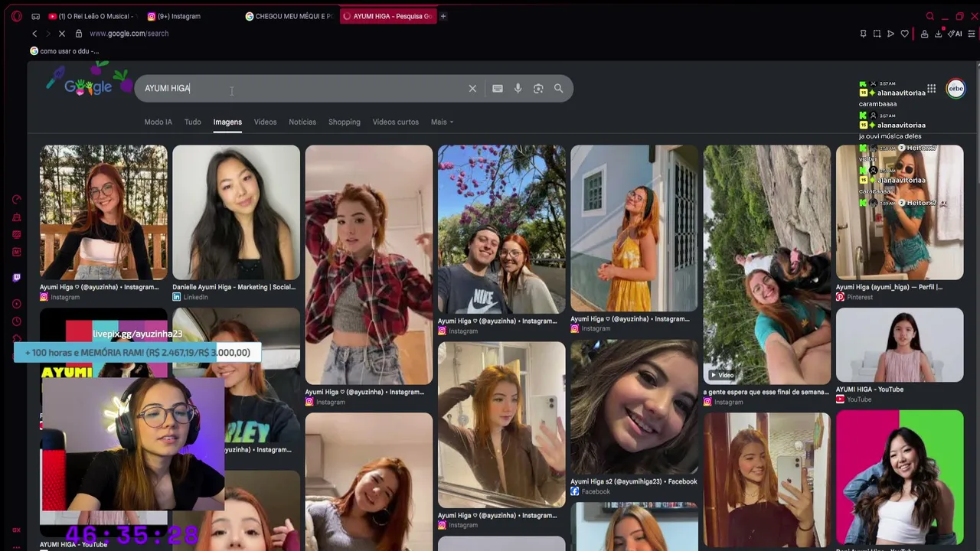This screenshot has height=551, width=980.
Task: Switch to the Shopping results tab
Action: [345, 122]
